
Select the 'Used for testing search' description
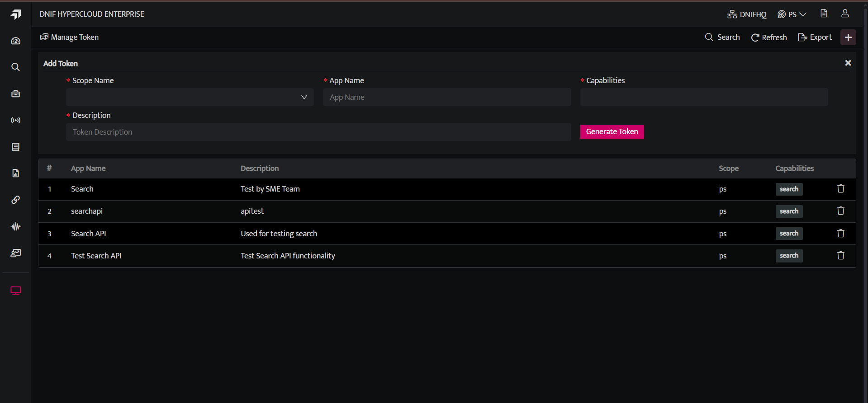point(279,234)
